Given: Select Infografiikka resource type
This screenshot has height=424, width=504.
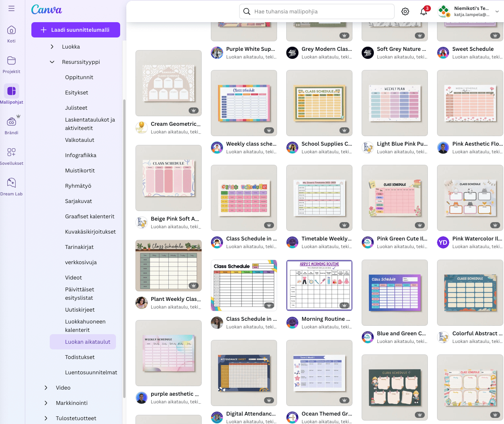Looking at the screenshot, I should 81,155.
